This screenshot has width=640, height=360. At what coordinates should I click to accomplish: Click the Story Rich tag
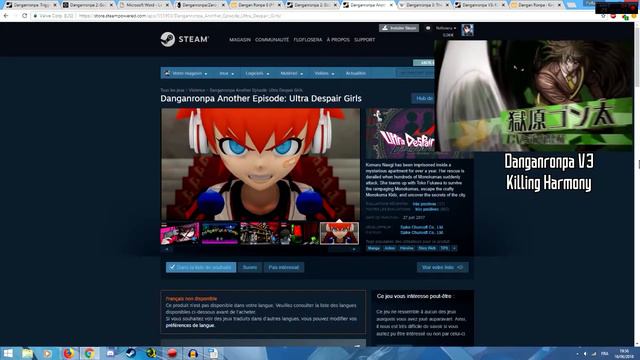[x=427, y=248]
